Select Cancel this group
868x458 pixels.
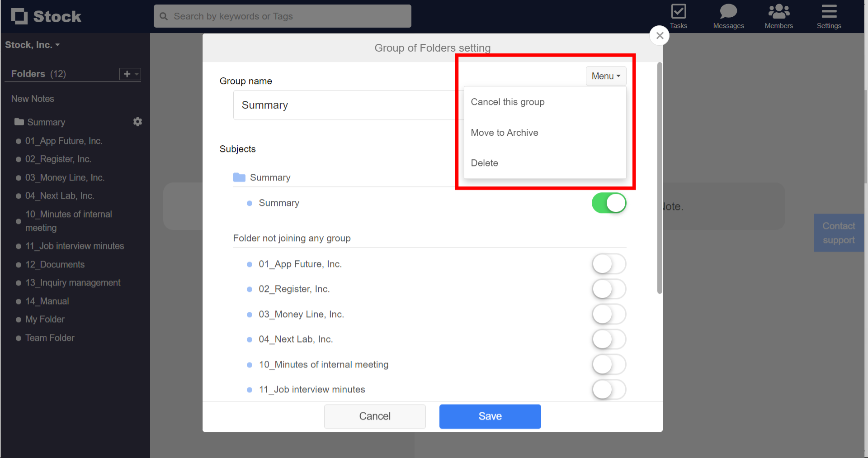[x=507, y=102]
